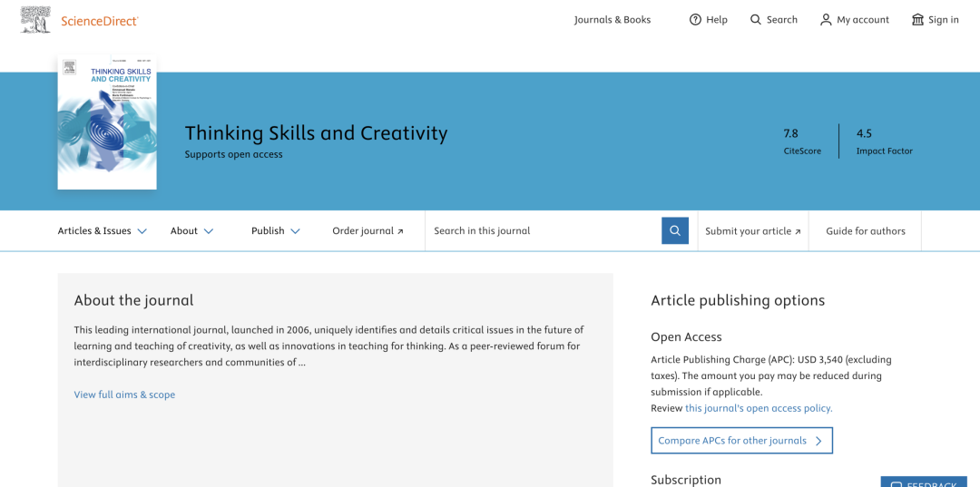Click the chevron next to About
Screen dimensions: 980x487
point(209,231)
